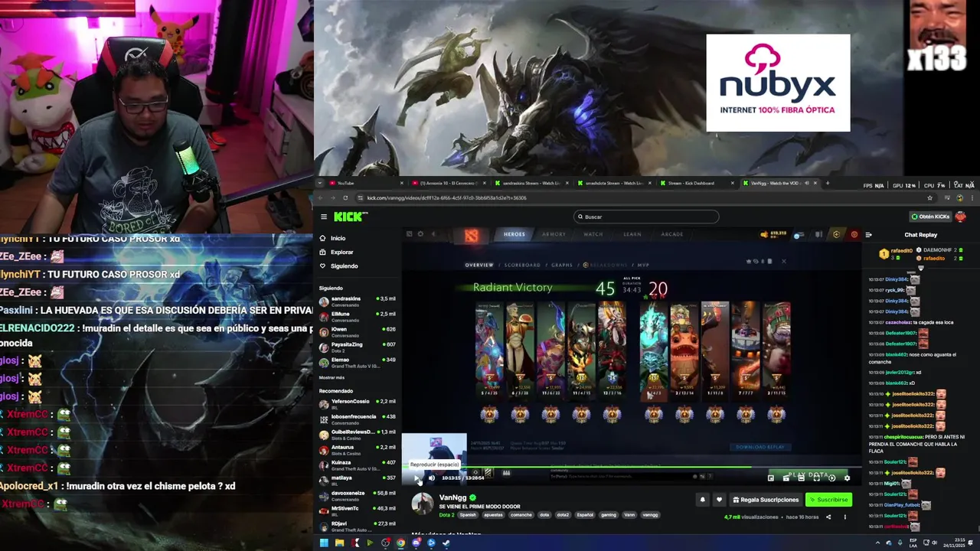Open VanNgg channel avatar
Viewport: 980px width, 551px height.
tap(423, 504)
